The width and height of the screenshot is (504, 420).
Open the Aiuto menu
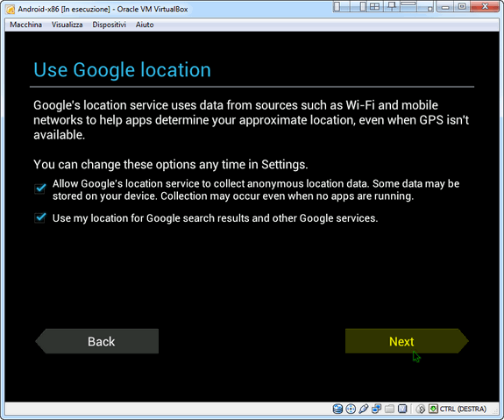tap(145, 25)
